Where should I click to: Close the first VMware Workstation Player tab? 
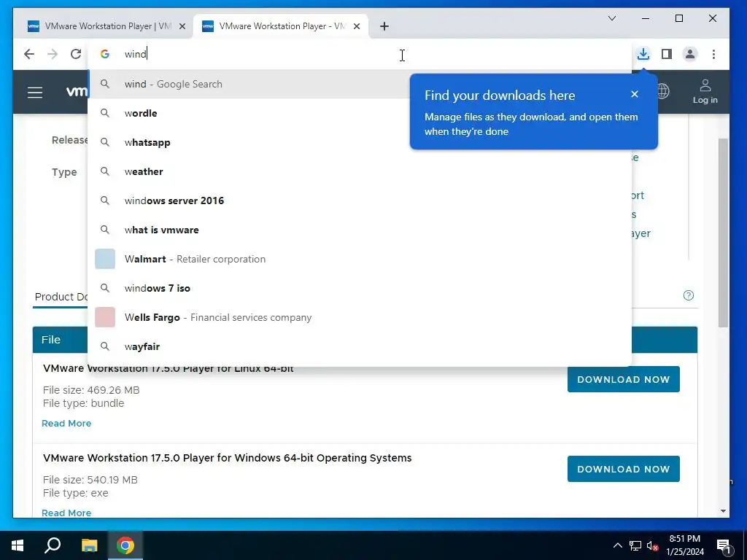click(x=182, y=26)
